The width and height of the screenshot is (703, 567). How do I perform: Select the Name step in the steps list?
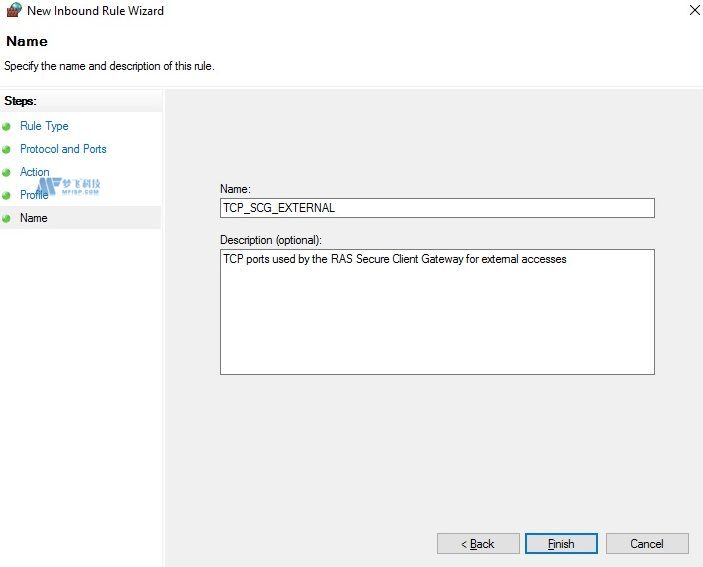click(x=33, y=218)
